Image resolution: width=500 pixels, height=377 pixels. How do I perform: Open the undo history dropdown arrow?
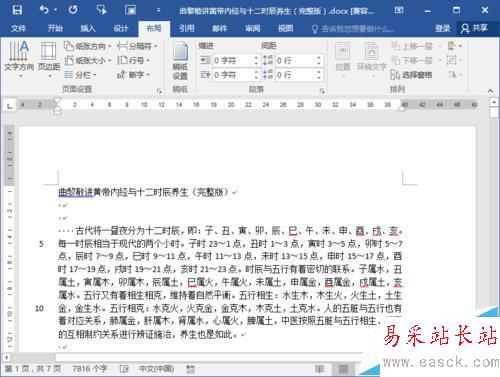pyautogui.click(x=55, y=10)
